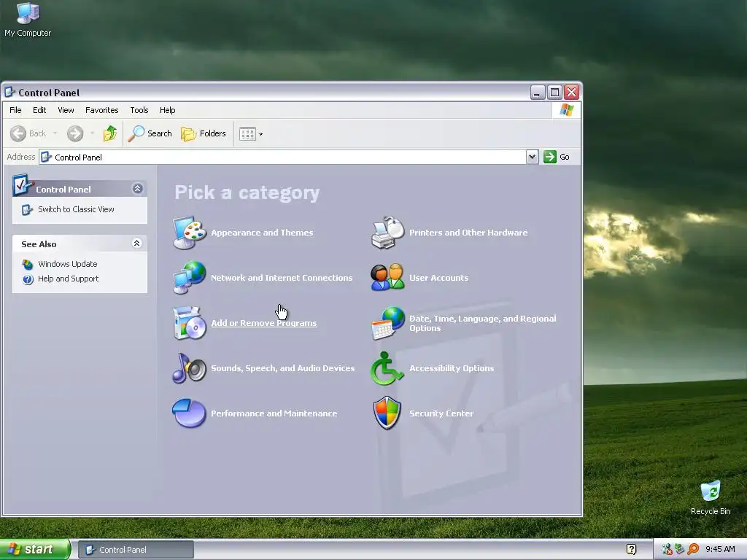The width and height of the screenshot is (747, 560).
Task: Click the User Accounts people icon
Action: 387,278
